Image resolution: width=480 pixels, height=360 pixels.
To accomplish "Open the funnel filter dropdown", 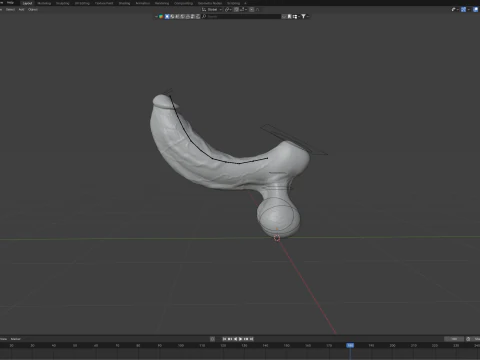I will click(x=304, y=16).
